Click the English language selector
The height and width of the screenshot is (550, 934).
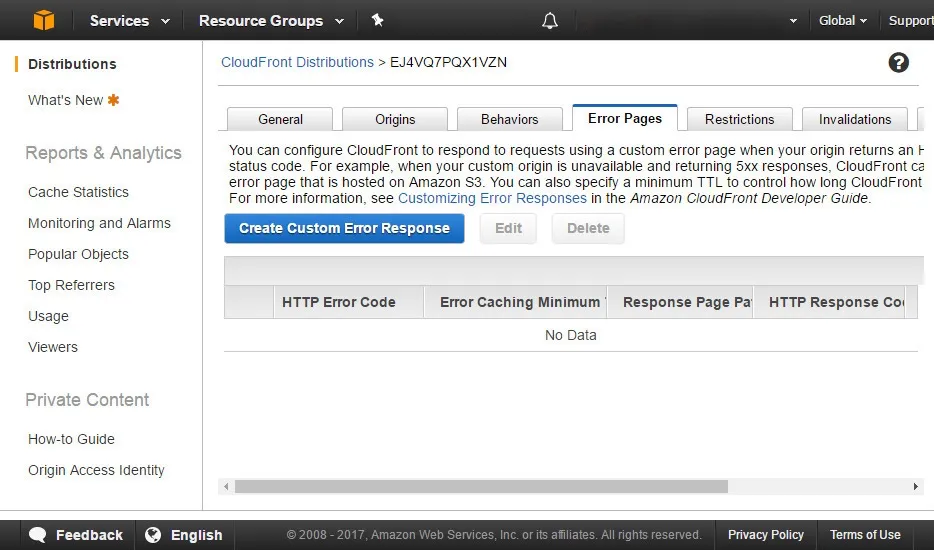pos(197,535)
